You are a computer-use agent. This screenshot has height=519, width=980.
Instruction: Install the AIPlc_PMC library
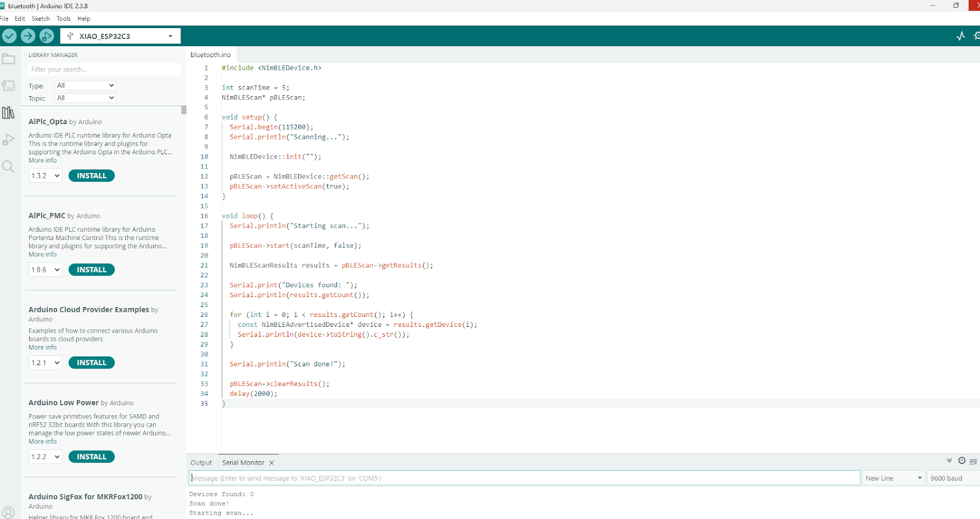[92, 270]
